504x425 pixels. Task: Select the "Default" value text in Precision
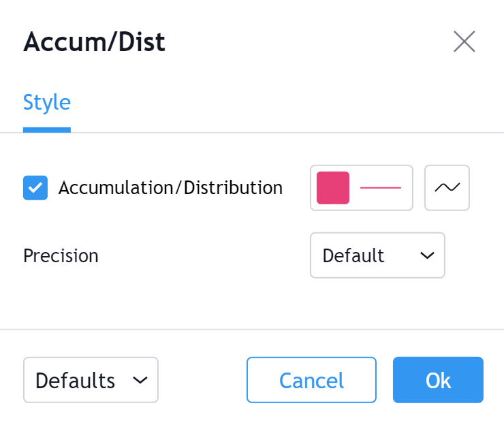point(353,255)
